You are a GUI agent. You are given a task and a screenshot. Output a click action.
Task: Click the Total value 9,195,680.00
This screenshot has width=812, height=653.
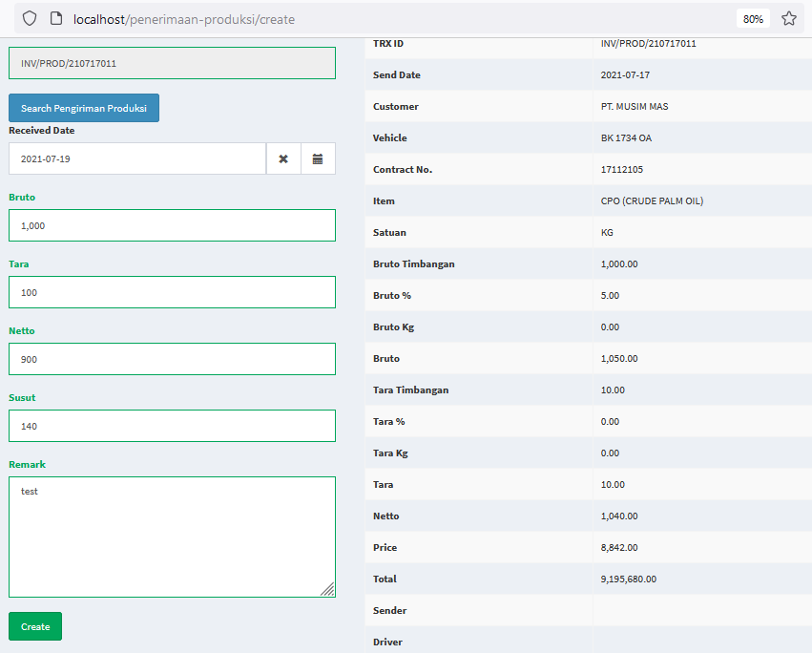[629, 579]
